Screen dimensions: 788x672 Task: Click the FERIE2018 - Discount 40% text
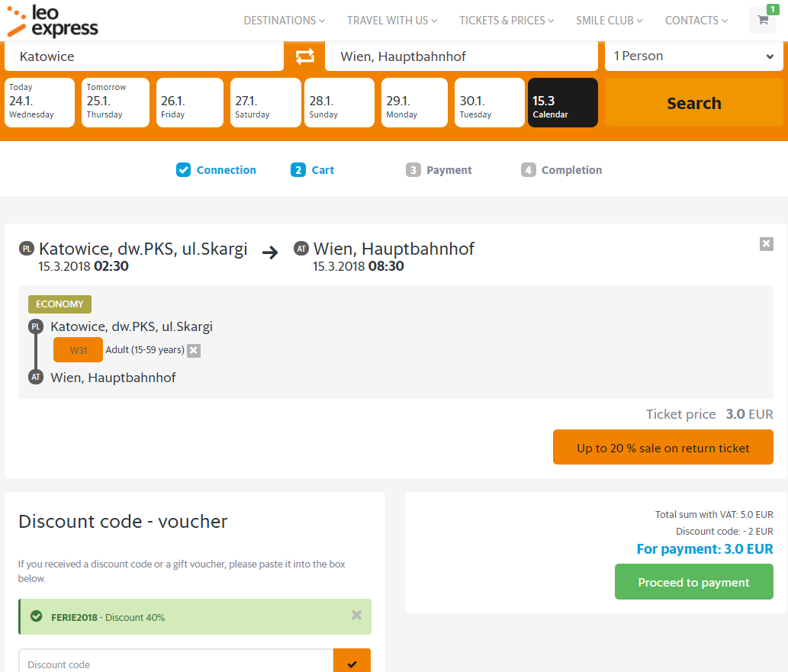(108, 617)
